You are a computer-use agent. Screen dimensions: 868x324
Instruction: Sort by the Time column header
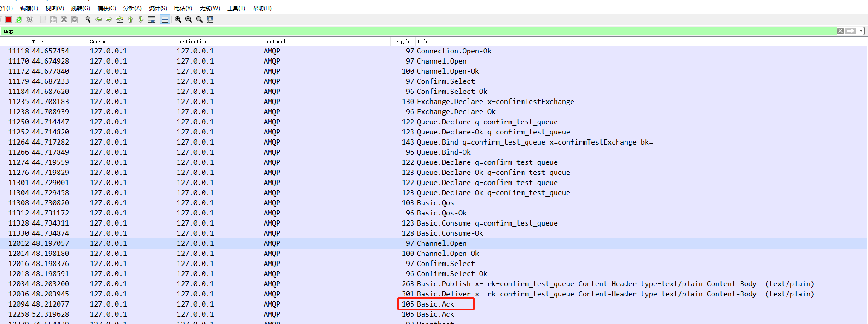pyautogui.click(x=59, y=41)
